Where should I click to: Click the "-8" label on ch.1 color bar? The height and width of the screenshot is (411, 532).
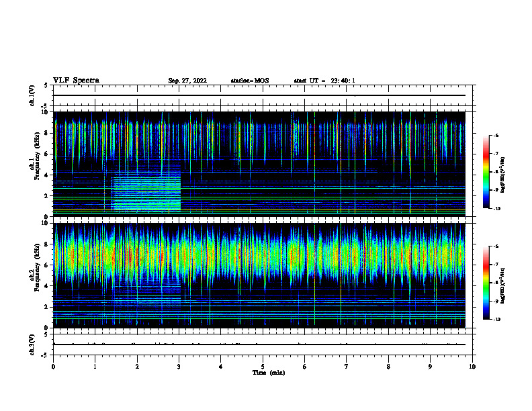[x=496, y=172]
